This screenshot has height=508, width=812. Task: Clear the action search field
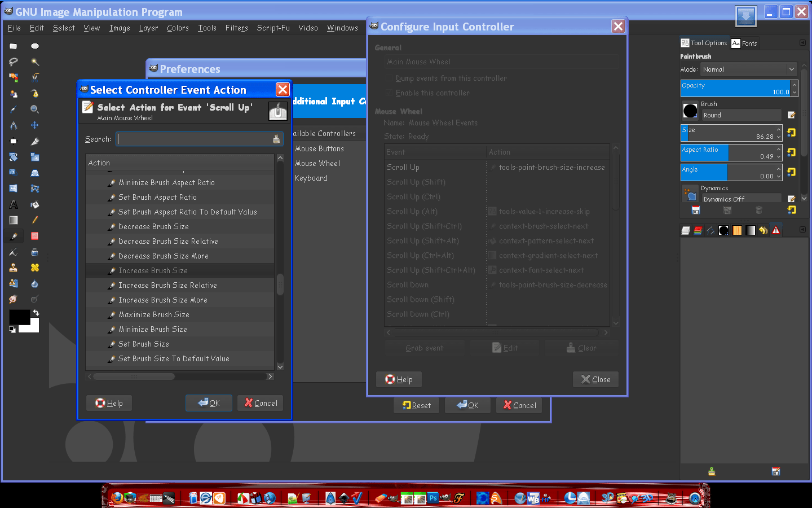click(276, 139)
